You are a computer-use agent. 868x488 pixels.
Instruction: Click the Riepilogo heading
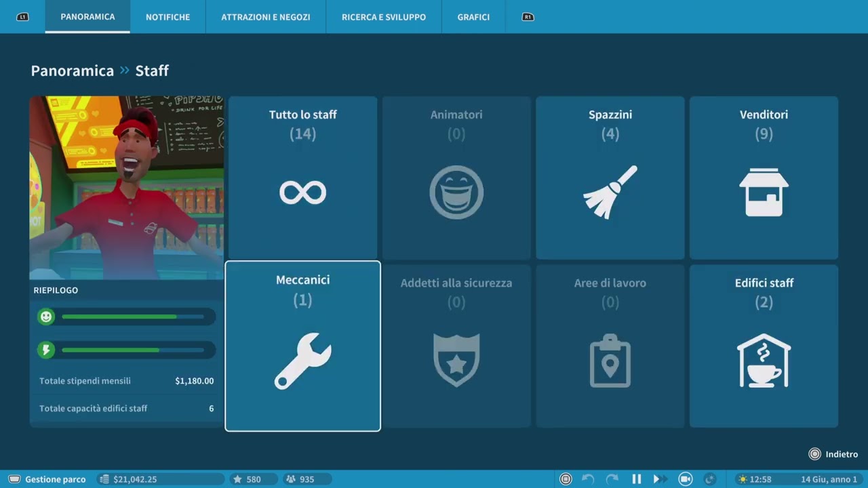(56, 290)
